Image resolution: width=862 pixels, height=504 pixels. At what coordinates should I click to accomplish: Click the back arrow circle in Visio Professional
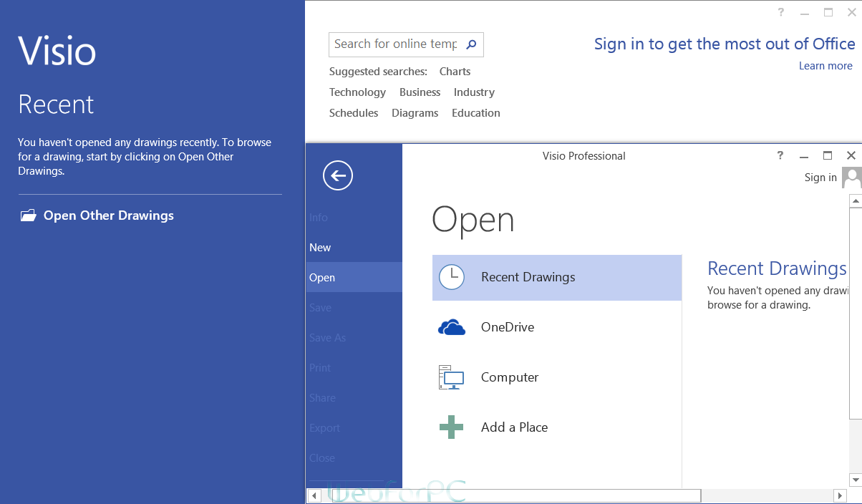pyautogui.click(x=338, y=175)
